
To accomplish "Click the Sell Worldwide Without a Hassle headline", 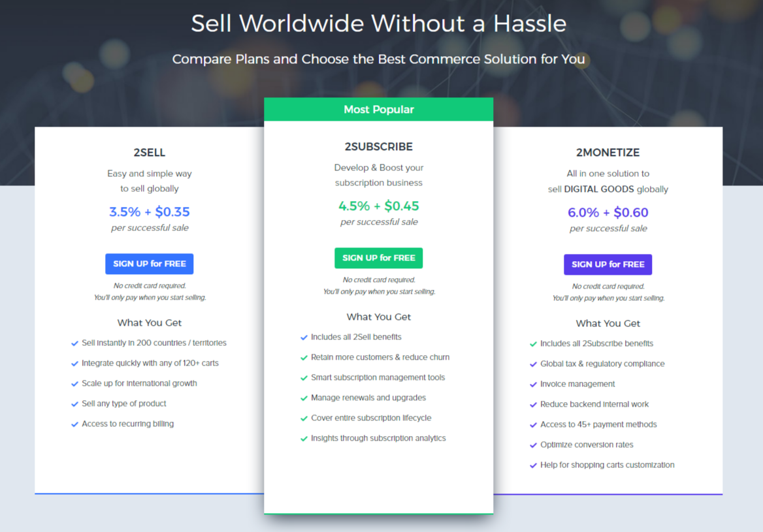I will (x=379, y=23).
